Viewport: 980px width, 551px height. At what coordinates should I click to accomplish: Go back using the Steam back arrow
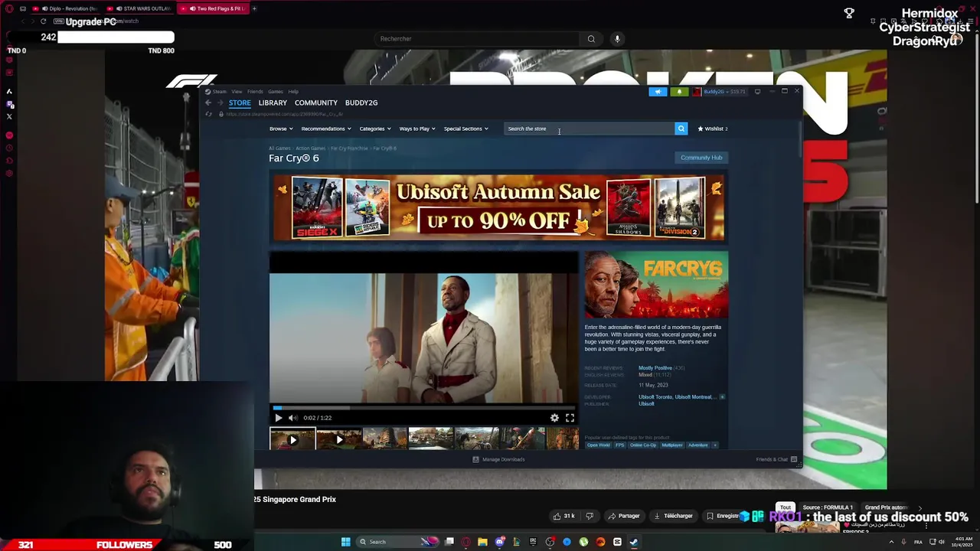pyautogui.click(x=208, y=103)
